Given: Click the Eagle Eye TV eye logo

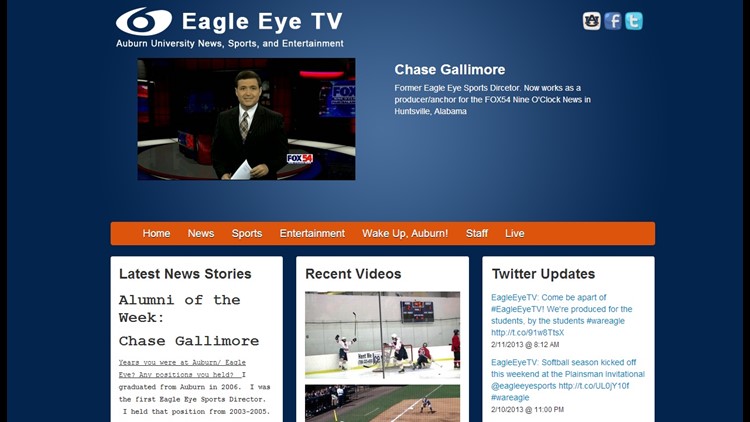Looking at the screenshot, I should pyautogui.click(x=144, y=21).
